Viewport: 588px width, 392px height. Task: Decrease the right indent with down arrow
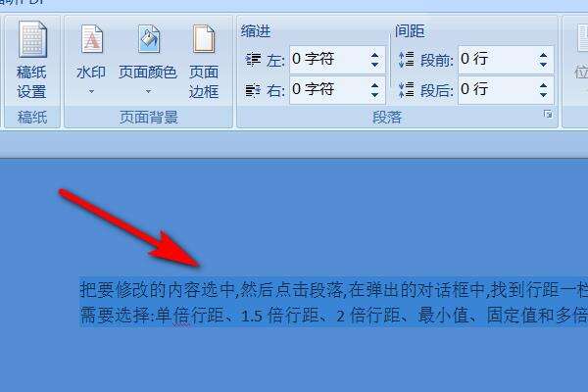tap(374, 94)
